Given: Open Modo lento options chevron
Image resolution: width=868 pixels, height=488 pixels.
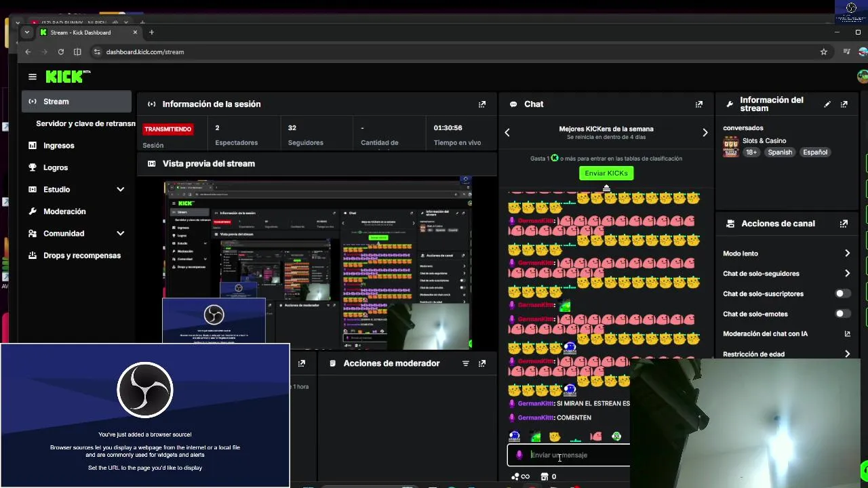Looking at the screenshot, I should coord(847,253).
